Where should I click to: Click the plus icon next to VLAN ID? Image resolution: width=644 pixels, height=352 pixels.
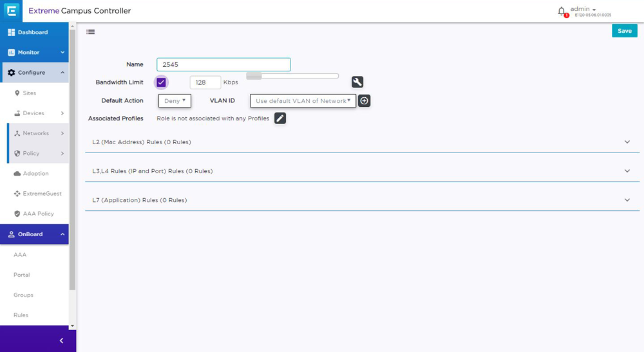365,101
